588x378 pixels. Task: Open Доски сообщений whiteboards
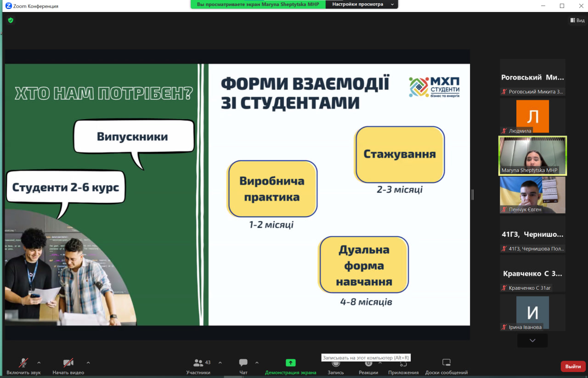click(x=447, y=367)
